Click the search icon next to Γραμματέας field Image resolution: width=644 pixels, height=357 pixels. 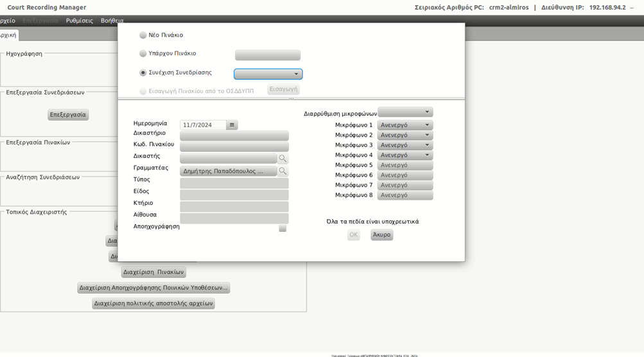[x=283, y=171]
